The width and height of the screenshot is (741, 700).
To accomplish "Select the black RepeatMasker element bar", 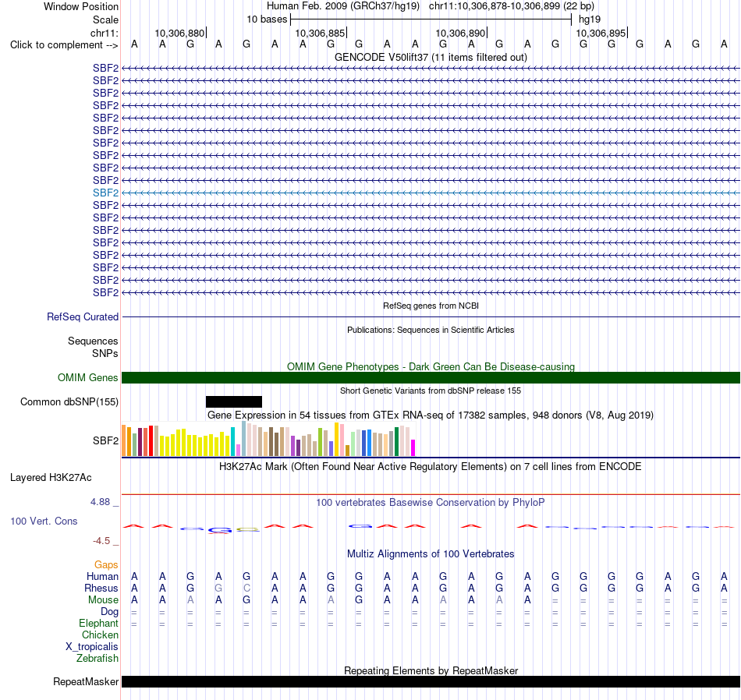I will coord(431,681).
